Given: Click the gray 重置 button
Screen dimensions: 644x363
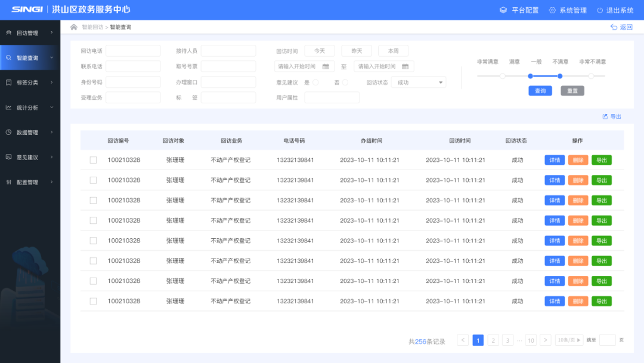Looking at the screenshot, I should tap(572, 91).
